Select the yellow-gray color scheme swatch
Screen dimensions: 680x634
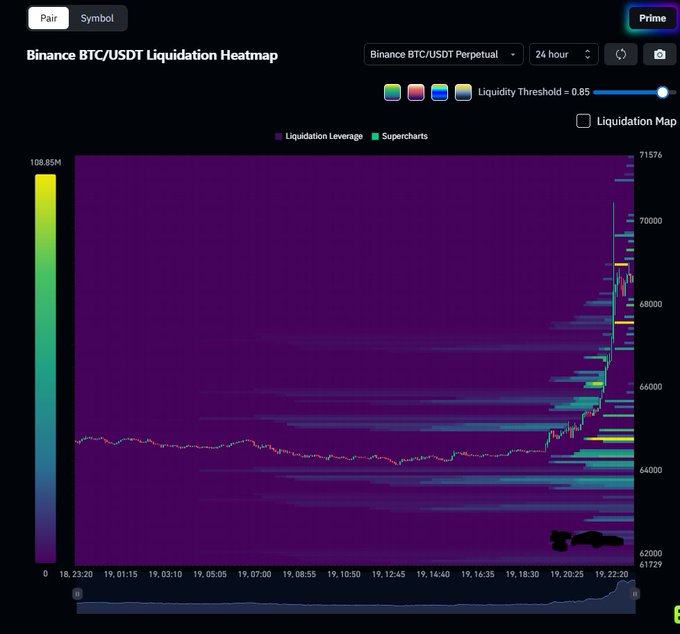coord(463,92)
